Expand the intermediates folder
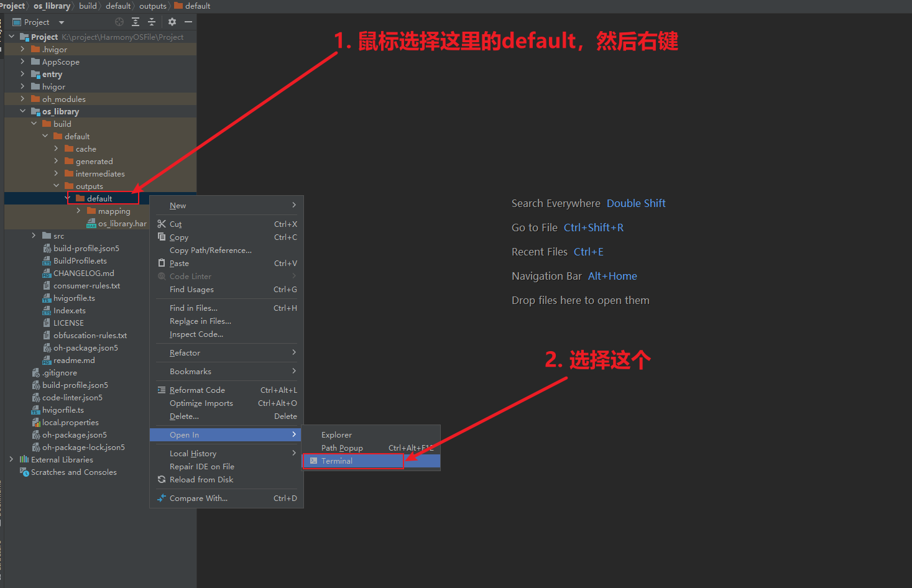Viewport: 912px width, 588px height. click(56, 173)
